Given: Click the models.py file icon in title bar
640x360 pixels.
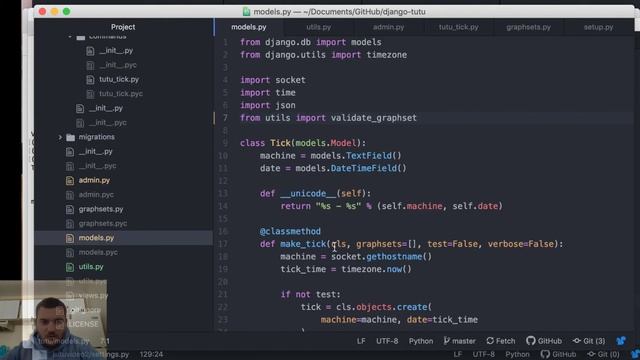Looking at the screenshot, I should [x=246, y=11].
